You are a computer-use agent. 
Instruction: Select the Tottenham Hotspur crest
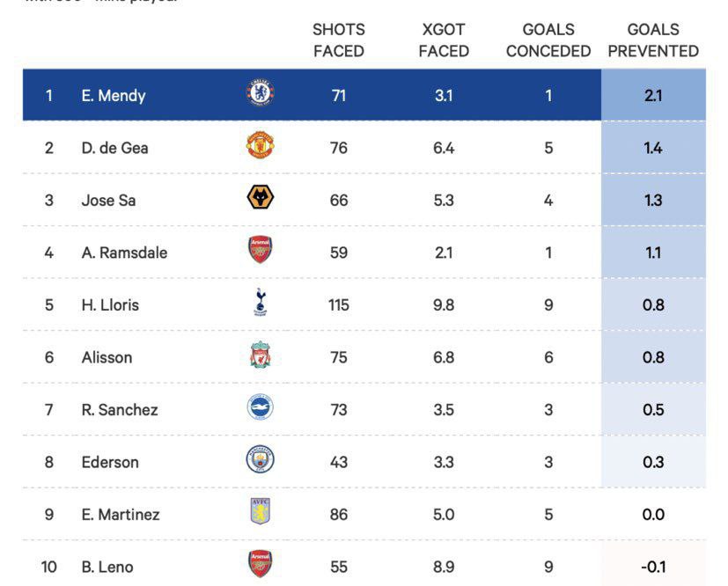coord(261,302)
